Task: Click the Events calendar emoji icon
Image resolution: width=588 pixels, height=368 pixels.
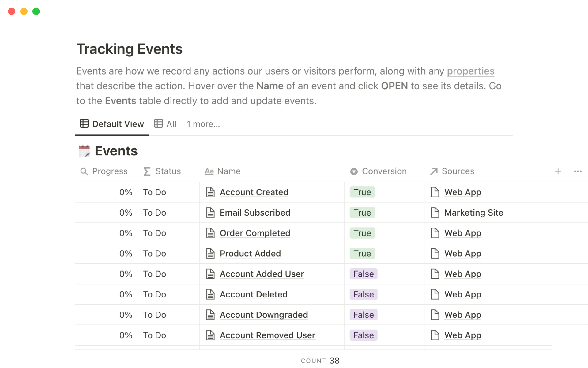Action: click(x=84, y=151)
